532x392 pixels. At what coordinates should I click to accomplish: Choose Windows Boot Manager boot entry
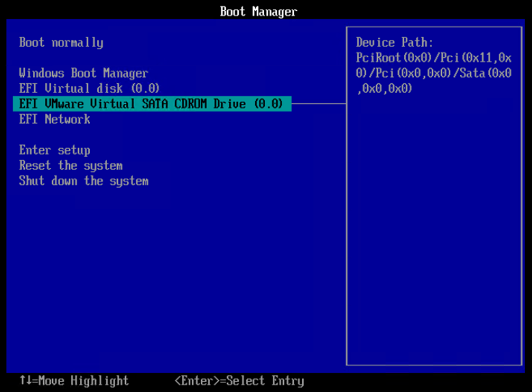[x=83, y=73]
